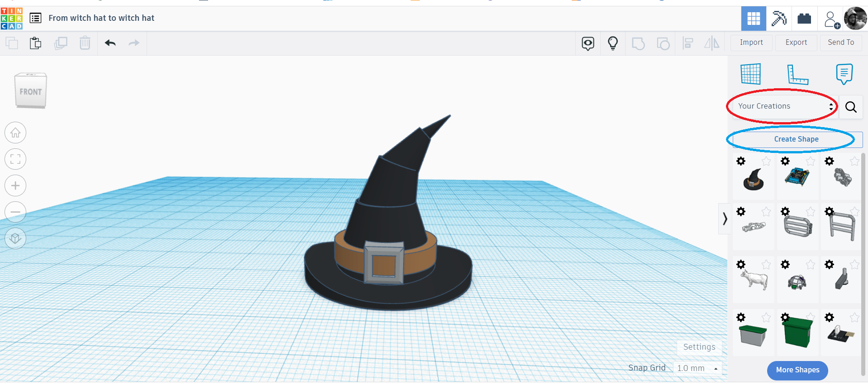Click the Delete trash can icon
The height and width of the screenshot is (385, 868).
click(x=85, y=43)
